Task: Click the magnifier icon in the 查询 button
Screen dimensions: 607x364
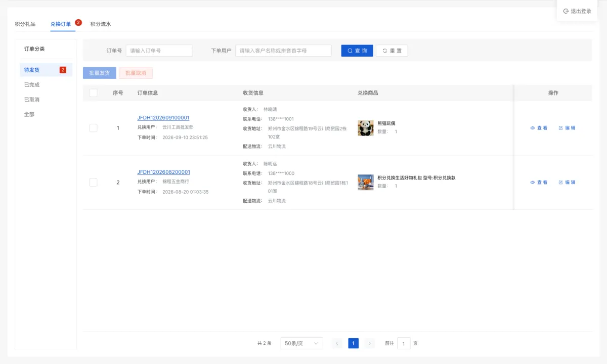Action: click(x=350, y=51)
